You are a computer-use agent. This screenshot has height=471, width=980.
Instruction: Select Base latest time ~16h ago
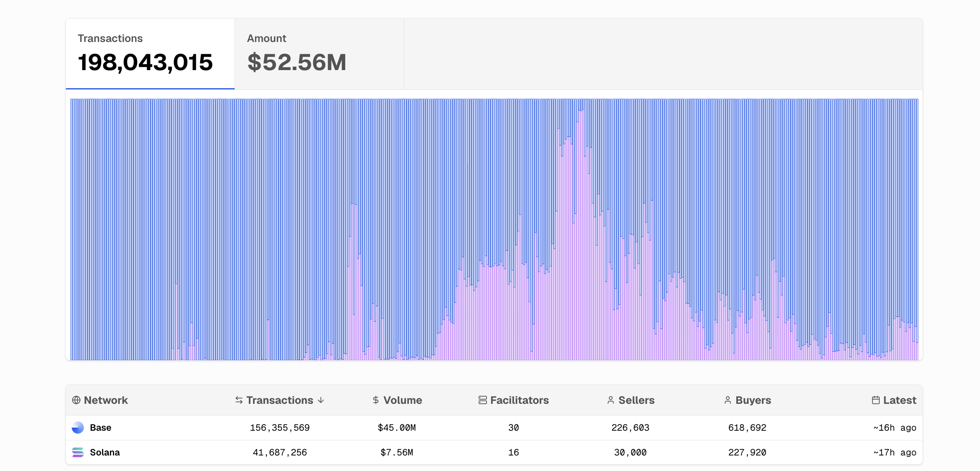pos(895,428)
